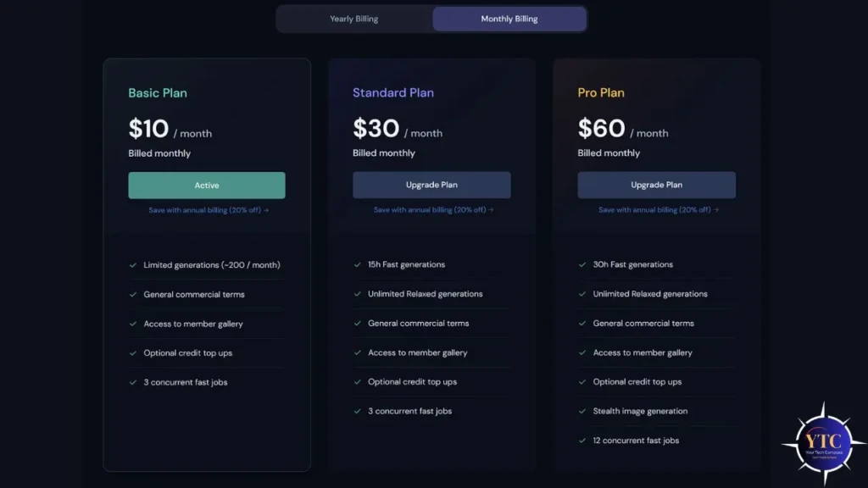Open annual billing savings for Basic Plan
868x488 pixels.
pyautogui.click(x=206, y=209)
